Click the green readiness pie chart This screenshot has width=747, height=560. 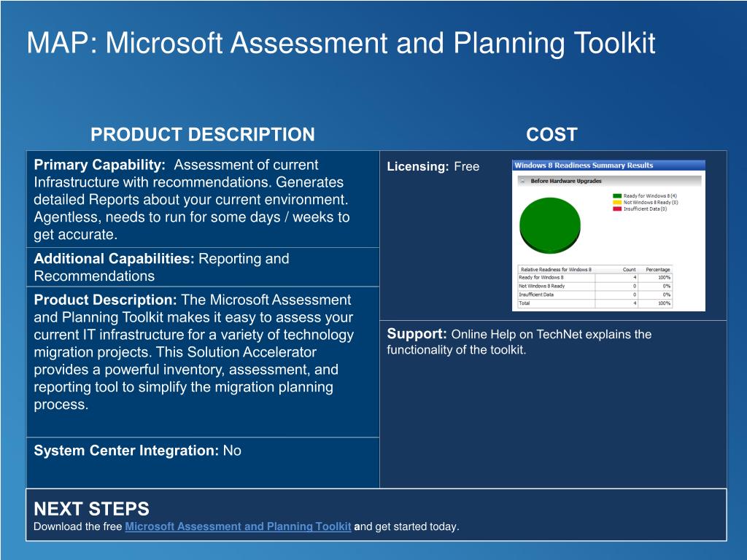(550, 226)
